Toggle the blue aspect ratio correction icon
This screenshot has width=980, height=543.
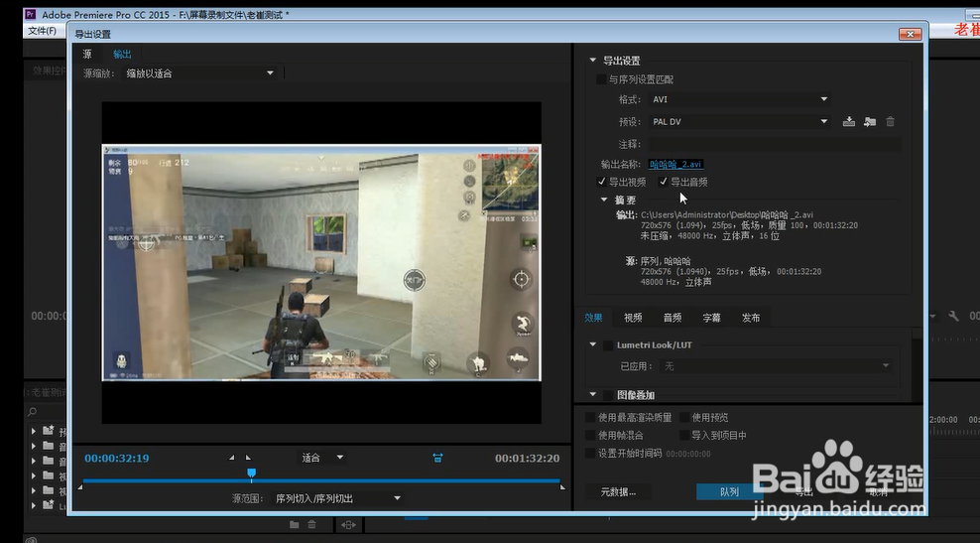(437, 458)
